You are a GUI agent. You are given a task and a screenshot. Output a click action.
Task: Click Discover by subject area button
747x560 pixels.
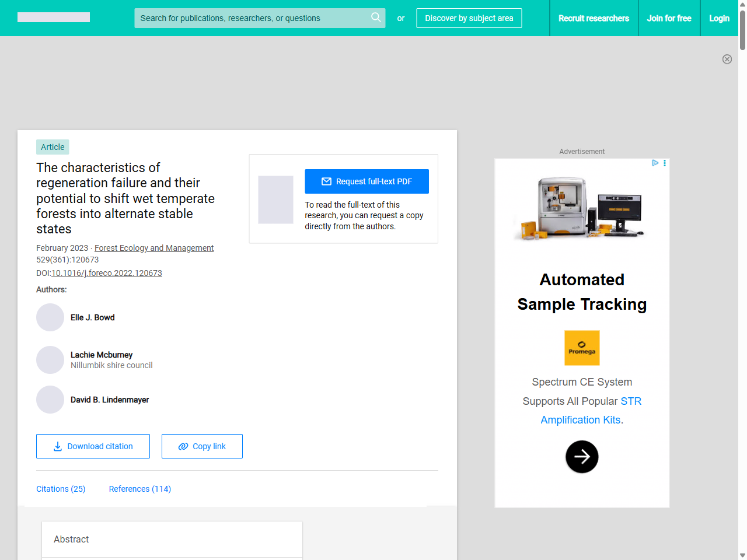469,18
